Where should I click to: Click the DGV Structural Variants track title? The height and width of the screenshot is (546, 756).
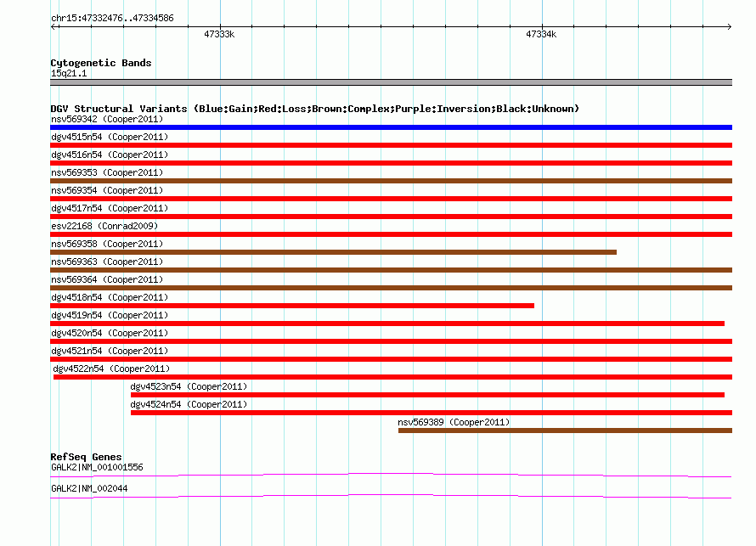point(314,109)
